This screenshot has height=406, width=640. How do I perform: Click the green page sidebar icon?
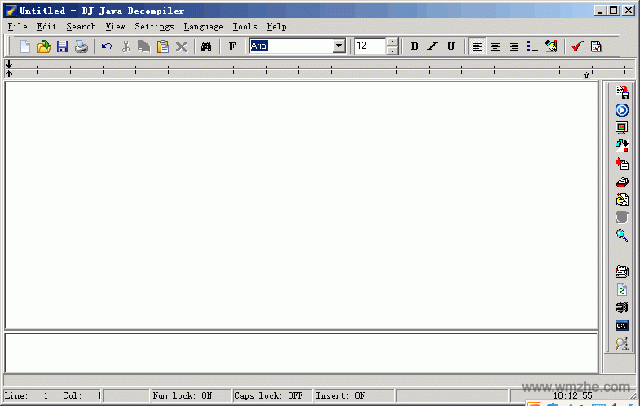[x=622, y=290]
